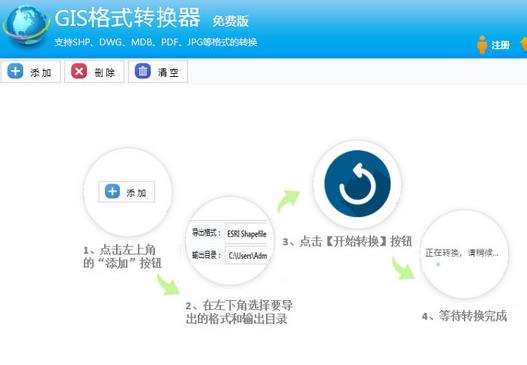Viewport: 527px width, 365px height.
Task: Select the ESRI Shapefile export format field
Action: 247,234
